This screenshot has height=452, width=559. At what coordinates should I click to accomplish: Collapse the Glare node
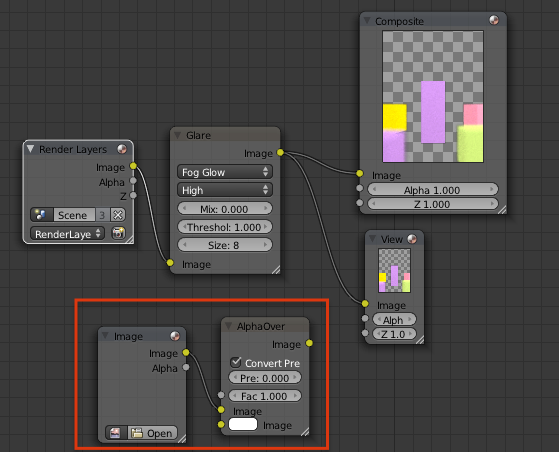pos(177,135)
